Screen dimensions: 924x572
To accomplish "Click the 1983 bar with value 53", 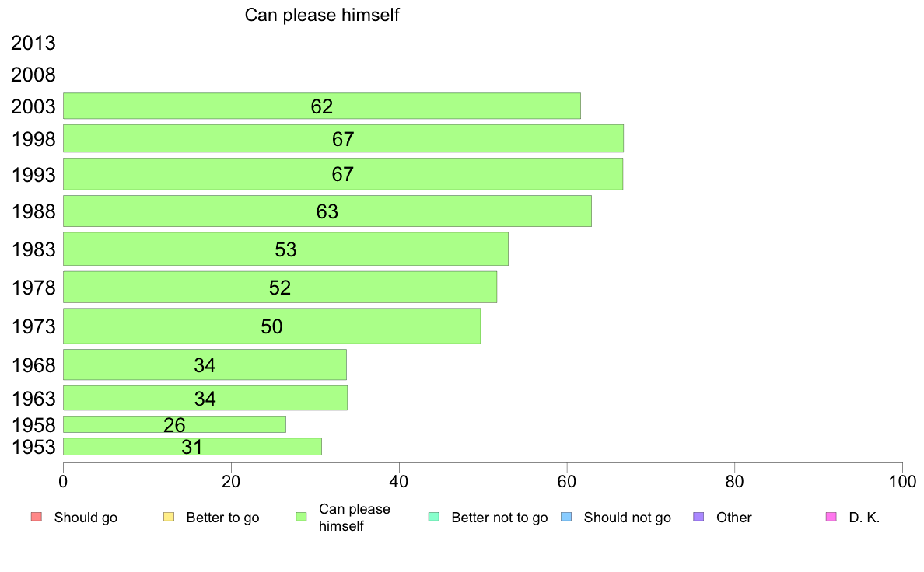I will click(x=285, y=249).
